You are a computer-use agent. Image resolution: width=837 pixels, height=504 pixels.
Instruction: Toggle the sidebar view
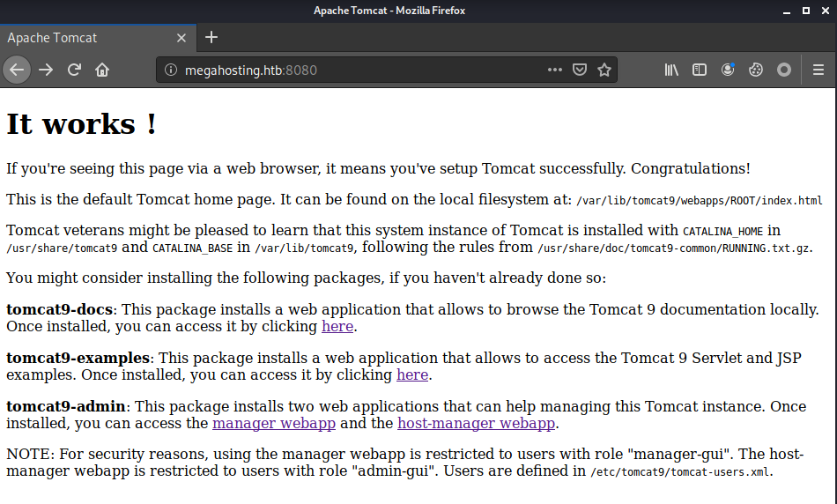(700, 70)
